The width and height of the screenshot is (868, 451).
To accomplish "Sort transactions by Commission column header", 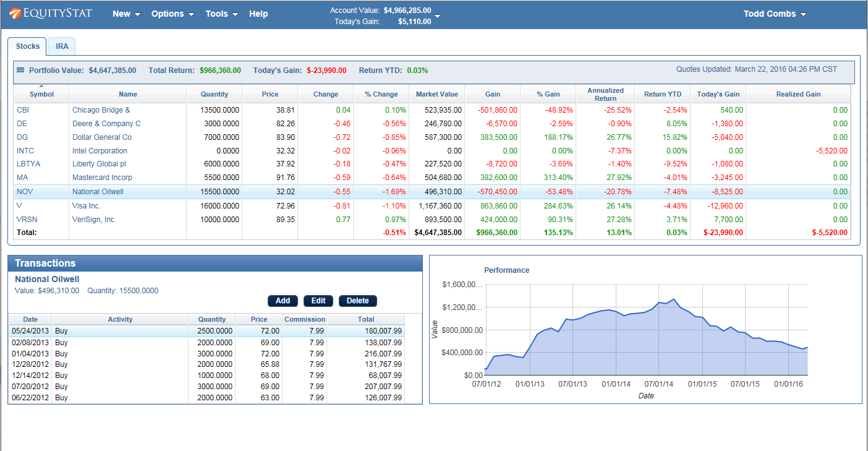I will point(305,319).
